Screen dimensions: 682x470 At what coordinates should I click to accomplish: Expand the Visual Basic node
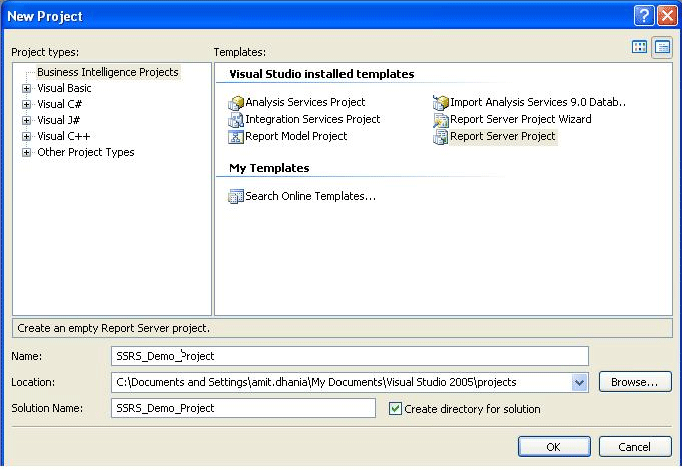point(27,89)
